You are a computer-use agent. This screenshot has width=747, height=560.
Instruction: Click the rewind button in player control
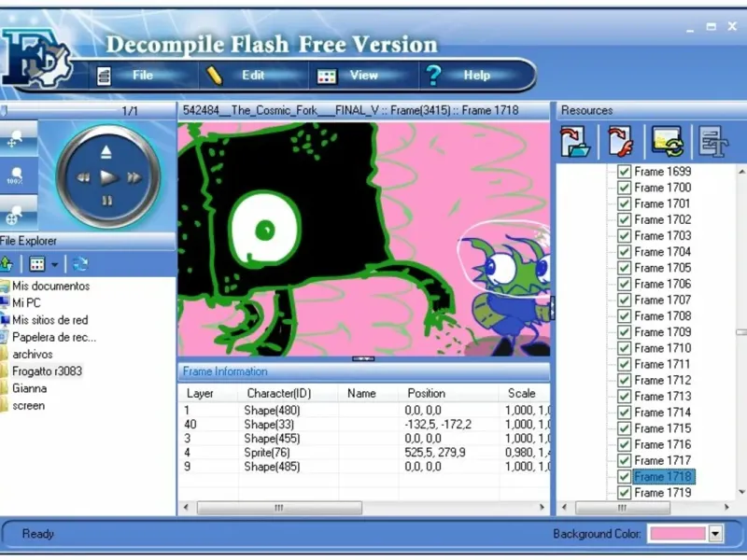coord(83,178)
